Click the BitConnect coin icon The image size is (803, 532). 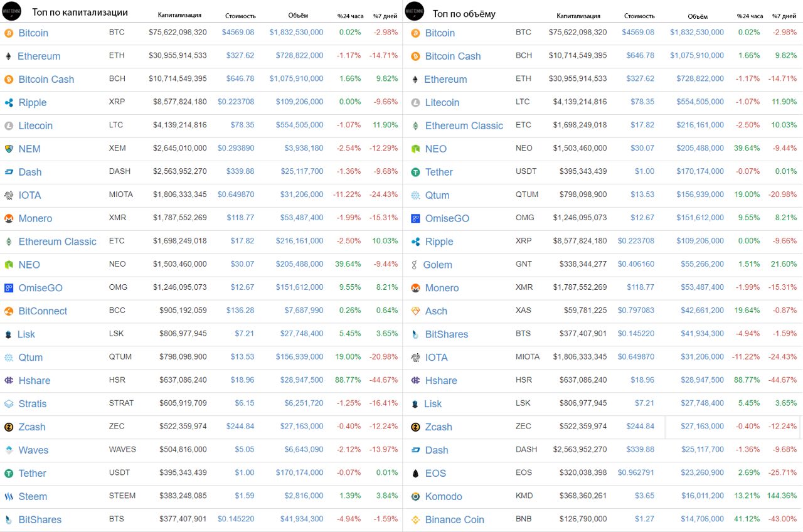click(9, 311)
